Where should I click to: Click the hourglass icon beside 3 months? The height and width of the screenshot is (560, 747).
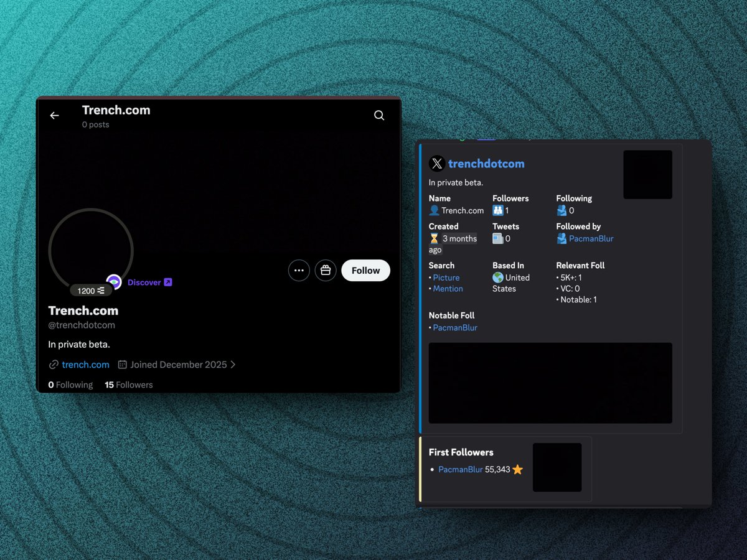(x=434, y=238)
